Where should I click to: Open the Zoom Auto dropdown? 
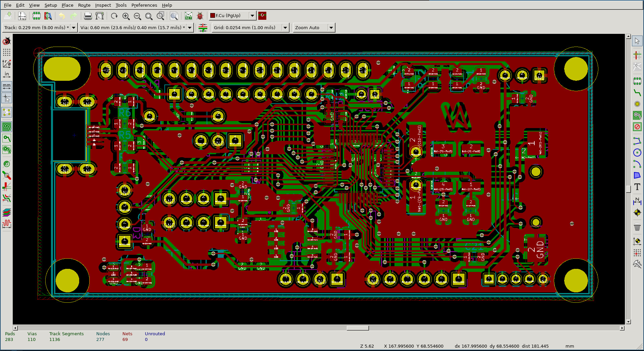[331, 27]
